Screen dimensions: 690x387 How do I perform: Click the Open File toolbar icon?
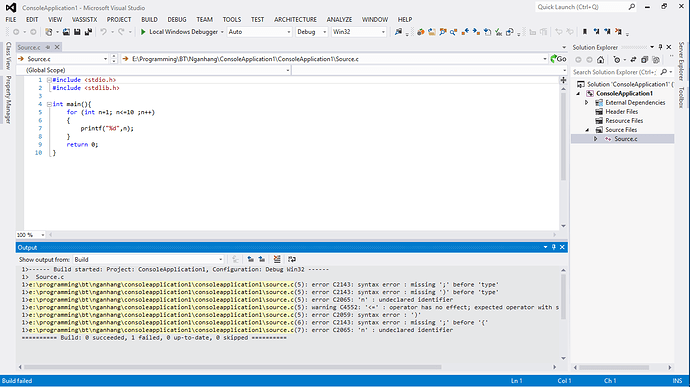(66, 32)
